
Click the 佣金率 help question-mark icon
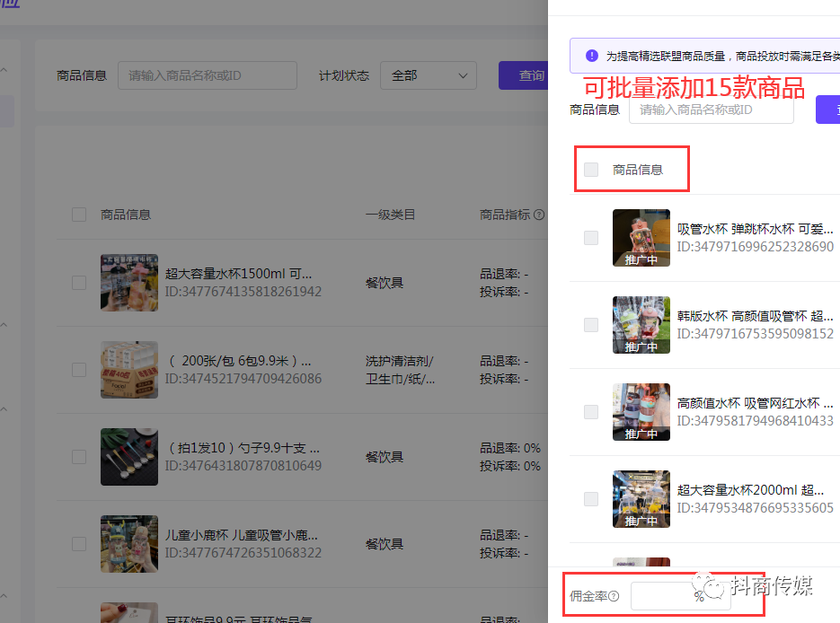pos(615,596)
